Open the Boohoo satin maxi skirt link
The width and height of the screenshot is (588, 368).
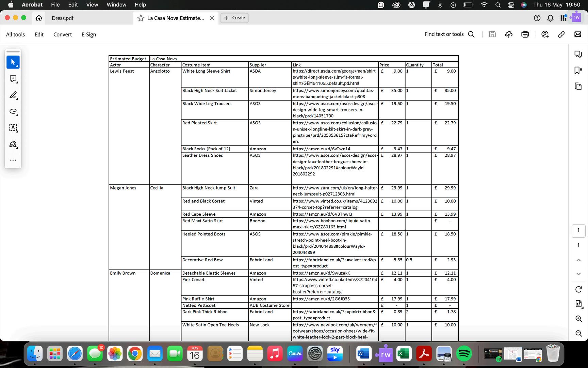pyautogui.click(x=332, y=224)
